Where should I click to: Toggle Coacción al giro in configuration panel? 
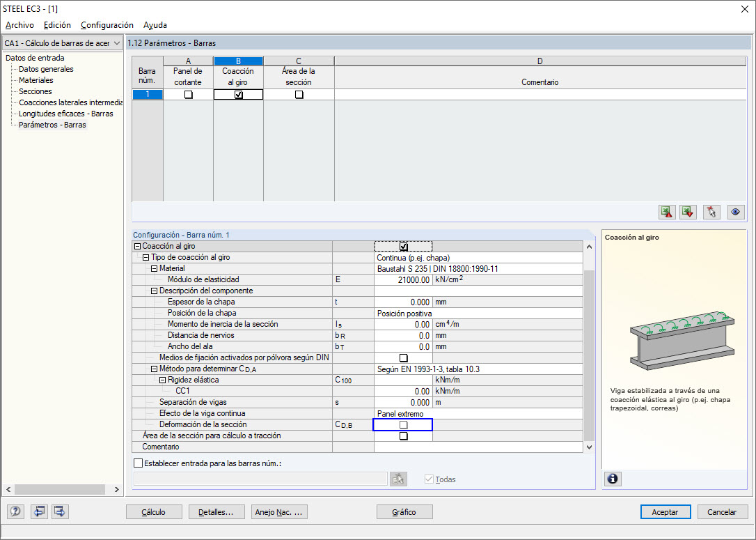[404, 247]
